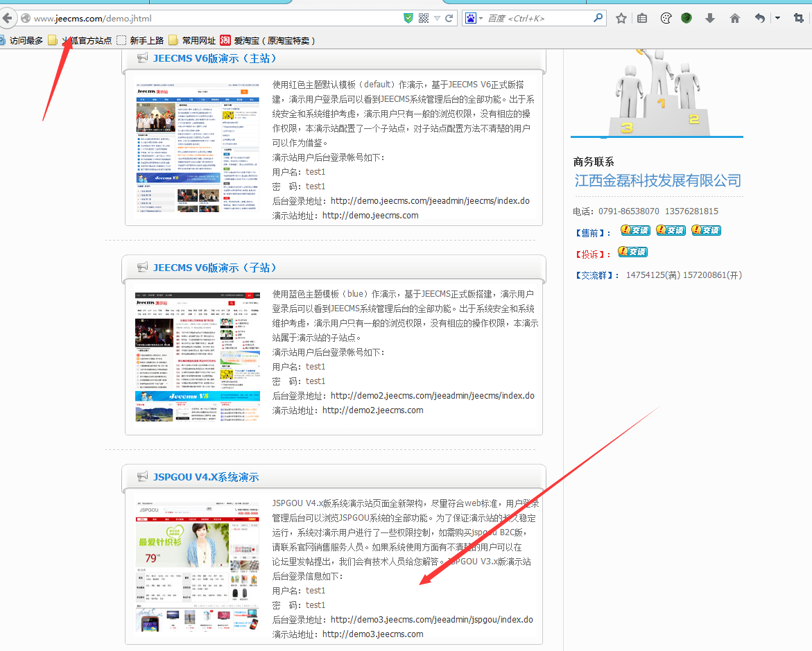This screenshot has height=651, width=812.
Task: Open the http://demo.jeecms.com demo site link
Action: pyautogui.click(x=370, y=216)
